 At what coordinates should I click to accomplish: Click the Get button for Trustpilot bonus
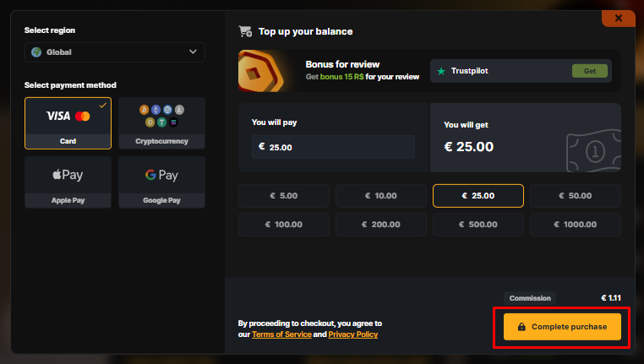click(x=589, y=71)
